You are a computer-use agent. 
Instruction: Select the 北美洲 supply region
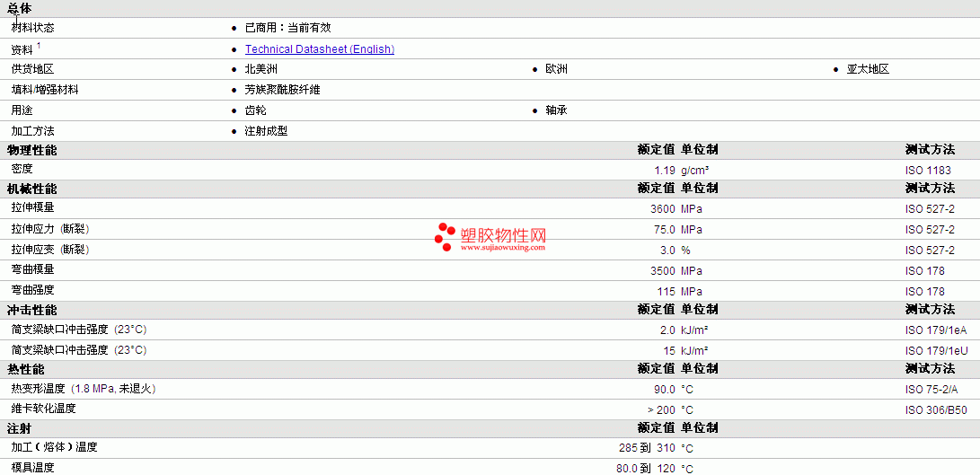(x=261, y=69)
